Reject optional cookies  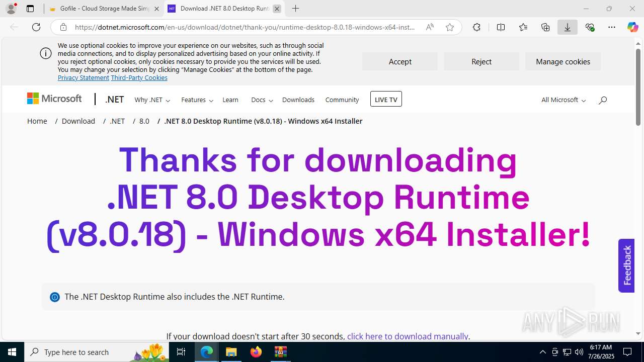481,61
